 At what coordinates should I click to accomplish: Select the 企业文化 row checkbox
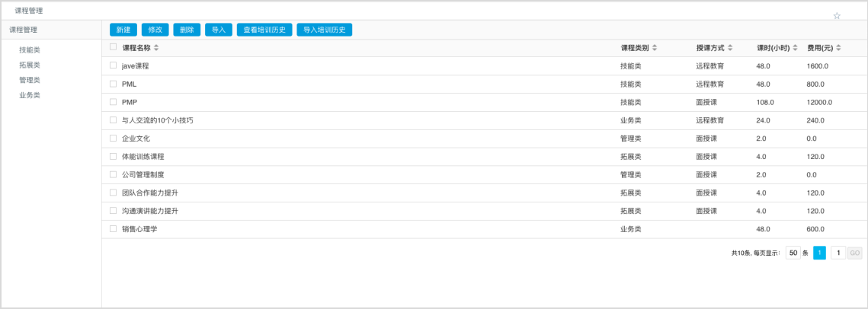point(113,138)
